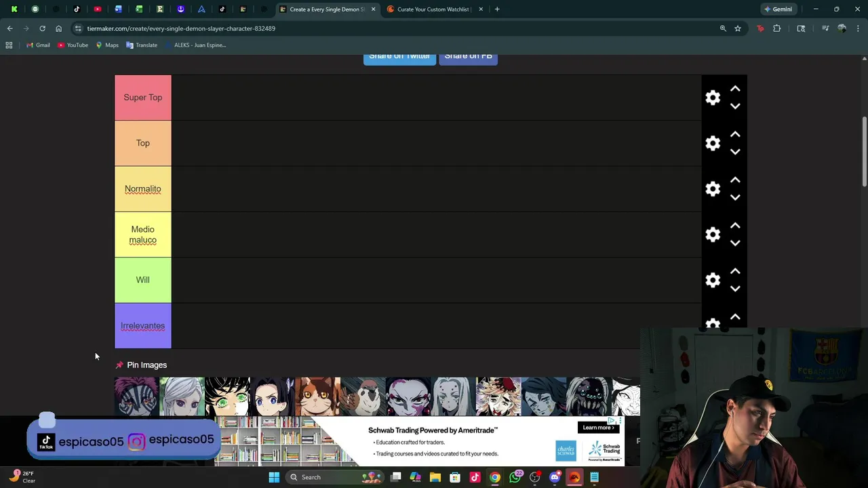Open ALEKS - Juan Espine bookmark
This screenshot has width=868, height=488.
tap(195, 45)
